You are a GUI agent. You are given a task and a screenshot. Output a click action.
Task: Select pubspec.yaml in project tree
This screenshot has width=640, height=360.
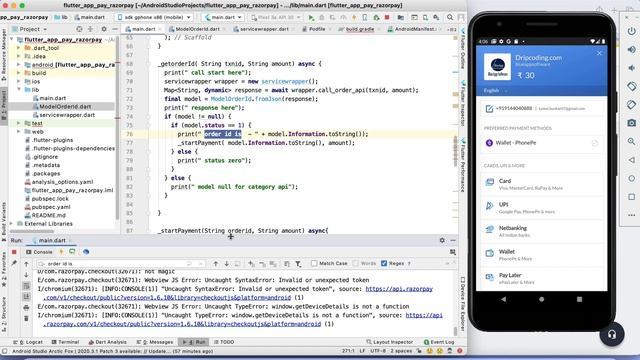tap(51, 207)
